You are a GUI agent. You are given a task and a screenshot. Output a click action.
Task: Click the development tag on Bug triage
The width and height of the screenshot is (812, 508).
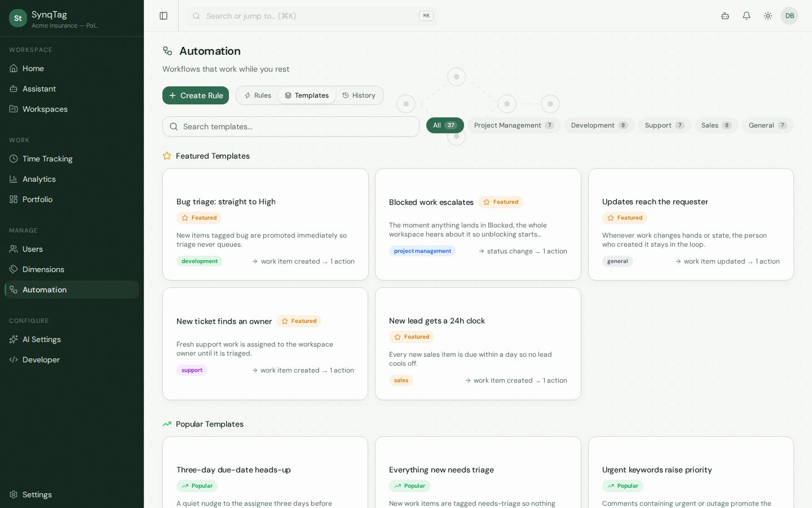(200, 261)
